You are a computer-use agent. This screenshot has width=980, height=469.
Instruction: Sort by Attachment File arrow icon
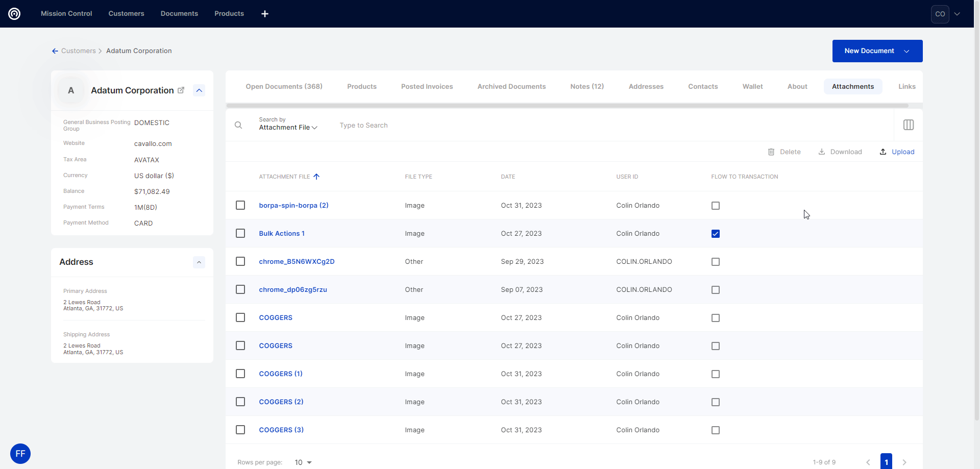coord(316,177)
